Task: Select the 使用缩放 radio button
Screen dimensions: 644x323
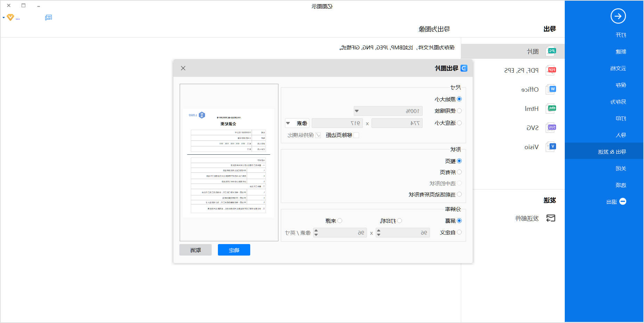Action: tap(459, 111)
